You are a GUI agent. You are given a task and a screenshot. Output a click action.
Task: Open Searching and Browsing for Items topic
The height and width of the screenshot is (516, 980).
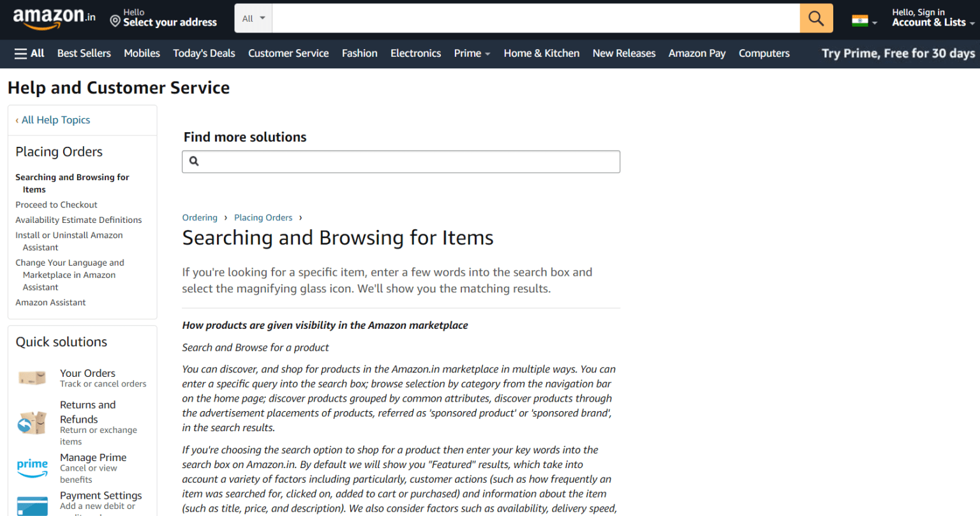coord(72,183)
